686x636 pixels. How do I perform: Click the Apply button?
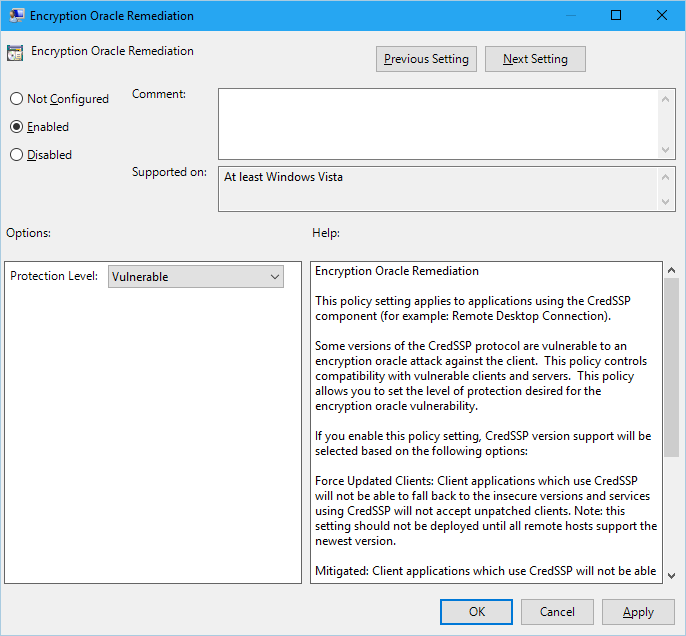pyautogui.click(x=638, y=612)
